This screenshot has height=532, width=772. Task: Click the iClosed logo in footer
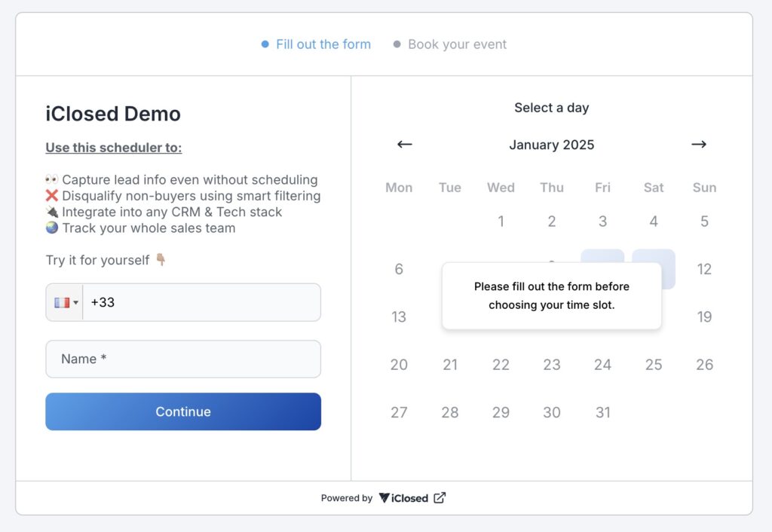click(x=403, y=498)
